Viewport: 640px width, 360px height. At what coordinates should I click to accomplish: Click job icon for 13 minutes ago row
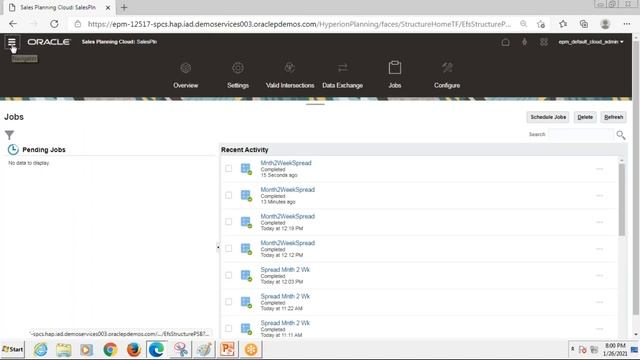pos(246,196)
